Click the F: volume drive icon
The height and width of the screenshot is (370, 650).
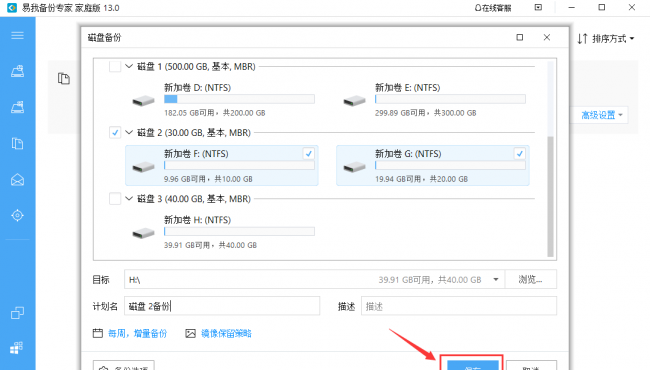click(x=143, y=167)
